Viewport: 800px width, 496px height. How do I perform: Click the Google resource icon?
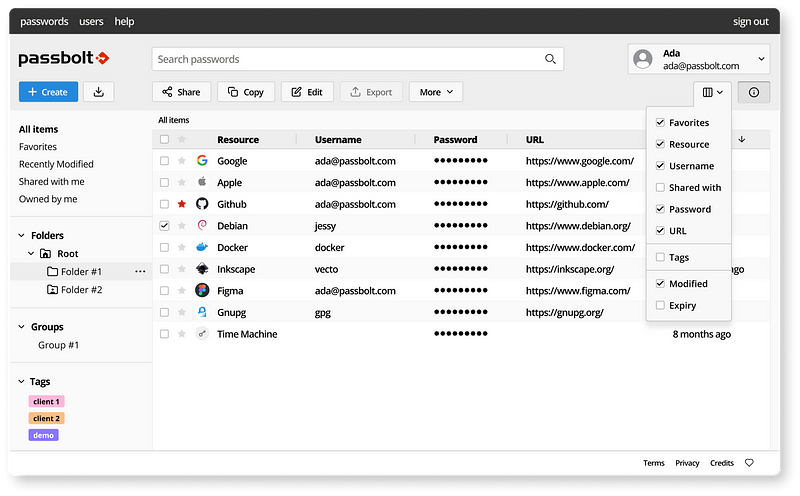pos(202,161)
